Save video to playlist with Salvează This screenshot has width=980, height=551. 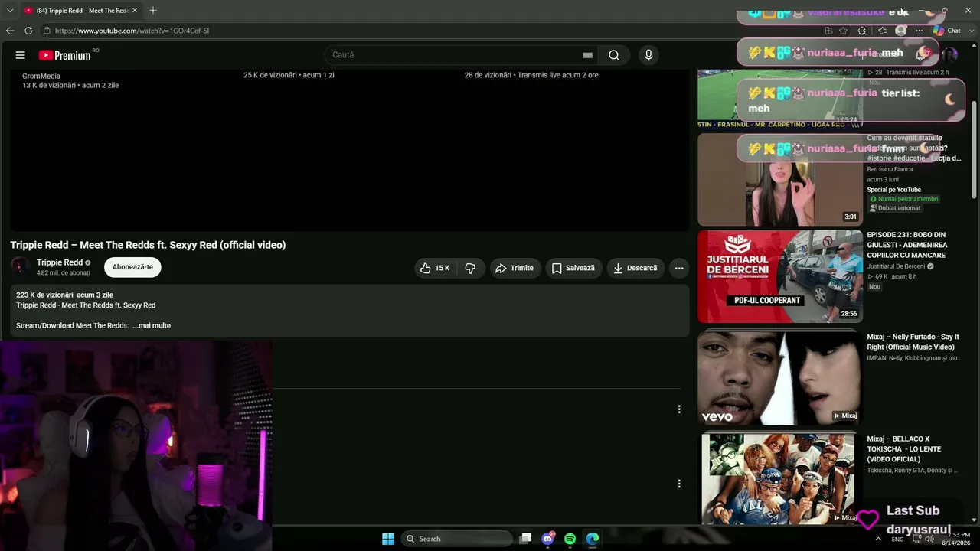tap(573, 268)
